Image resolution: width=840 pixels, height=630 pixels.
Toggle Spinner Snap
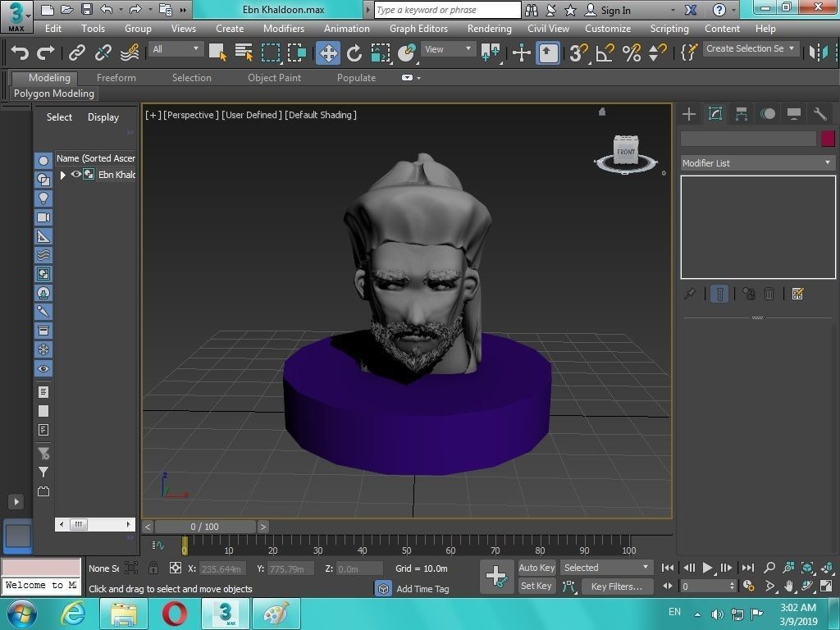[x=657, y=52]
